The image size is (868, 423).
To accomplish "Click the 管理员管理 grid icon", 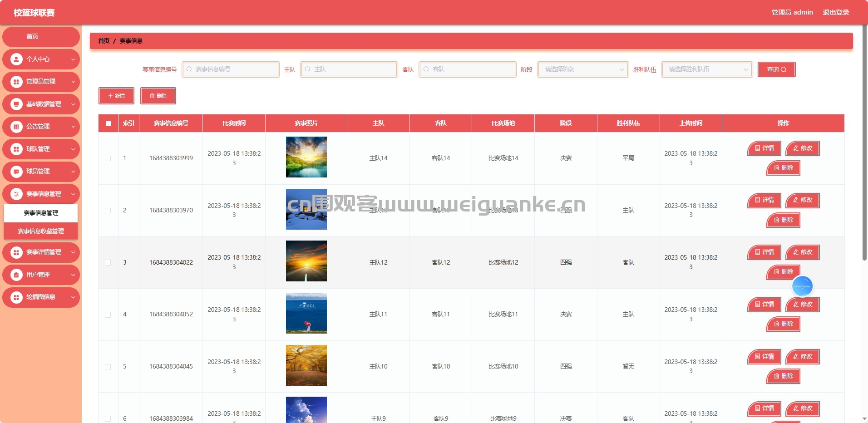I will click(16, 82).
